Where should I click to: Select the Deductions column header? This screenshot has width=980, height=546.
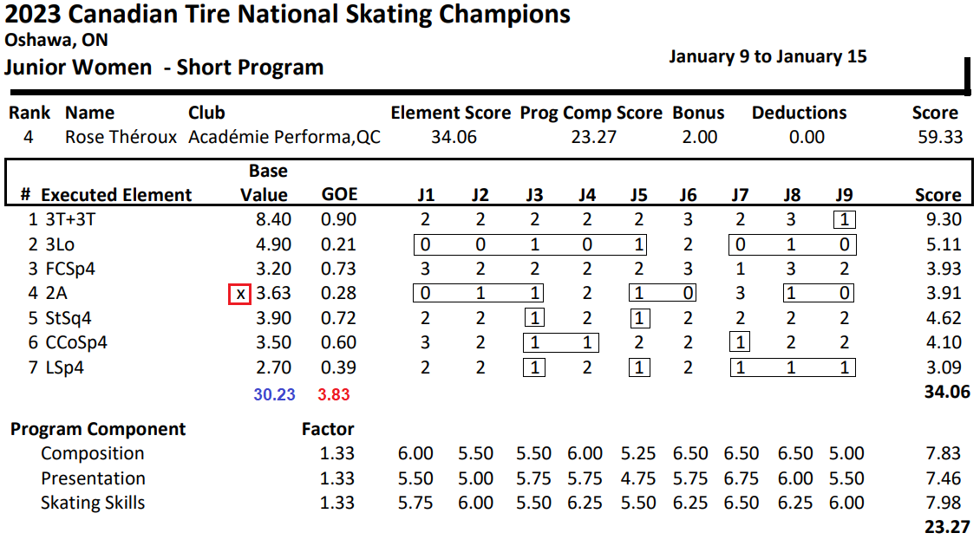click(x=799, y=113)
